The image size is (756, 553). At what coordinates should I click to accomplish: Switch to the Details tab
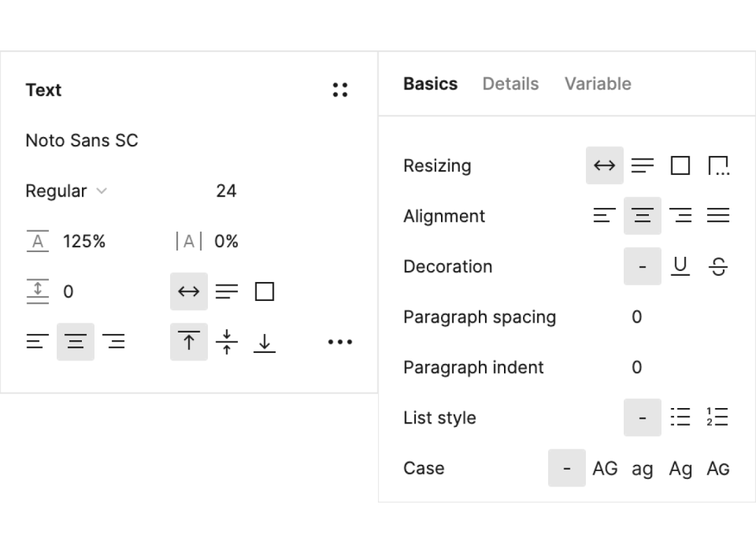click(510, 84)
